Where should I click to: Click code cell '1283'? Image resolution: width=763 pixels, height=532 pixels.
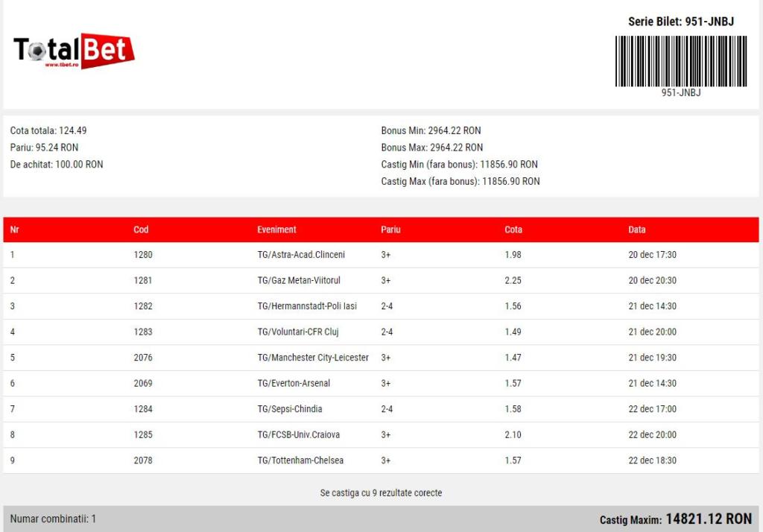coord(143,332)
